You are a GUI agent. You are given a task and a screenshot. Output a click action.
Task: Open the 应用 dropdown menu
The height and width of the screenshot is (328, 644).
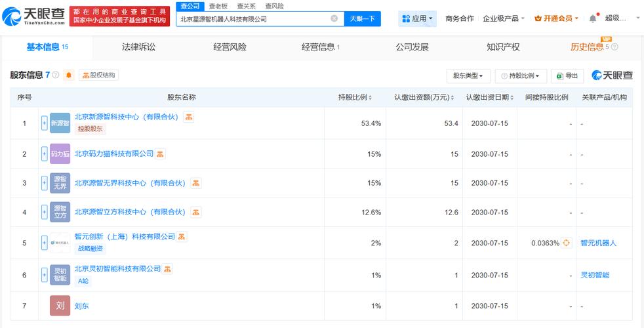417,18
